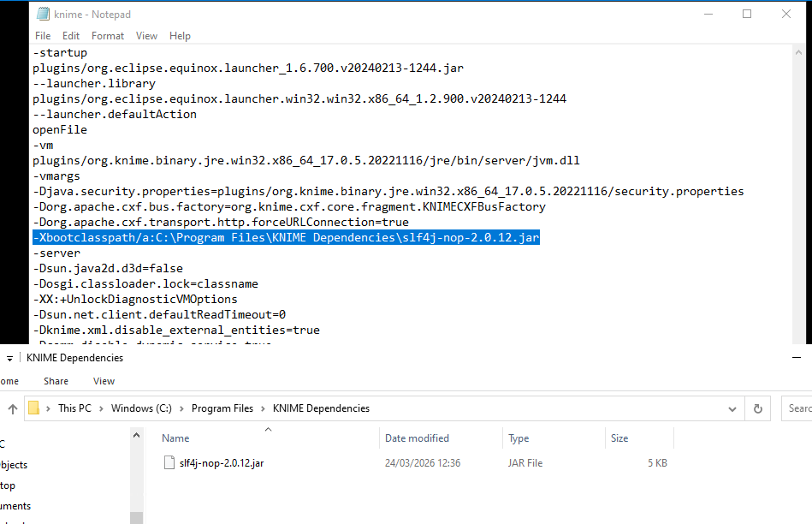
Task: Open the File menu in Notepad
Action: (x=43, y=36)
